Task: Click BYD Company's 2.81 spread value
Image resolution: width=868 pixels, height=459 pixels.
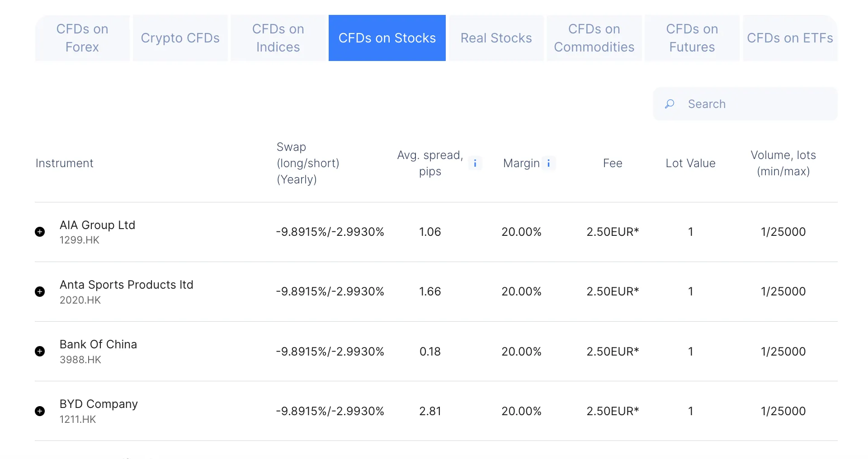Action: pos(430,411)
